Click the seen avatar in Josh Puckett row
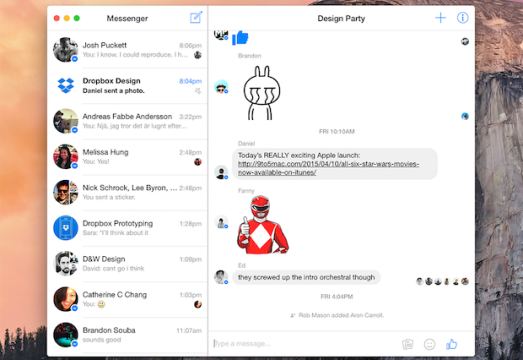 [x=198, y=55]
